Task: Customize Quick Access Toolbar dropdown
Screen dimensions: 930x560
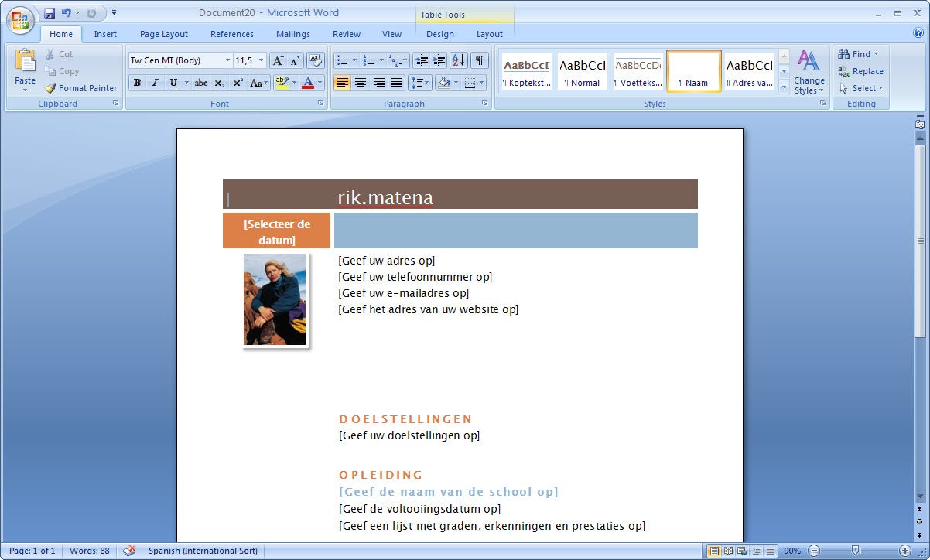Action: pos(115,13)
